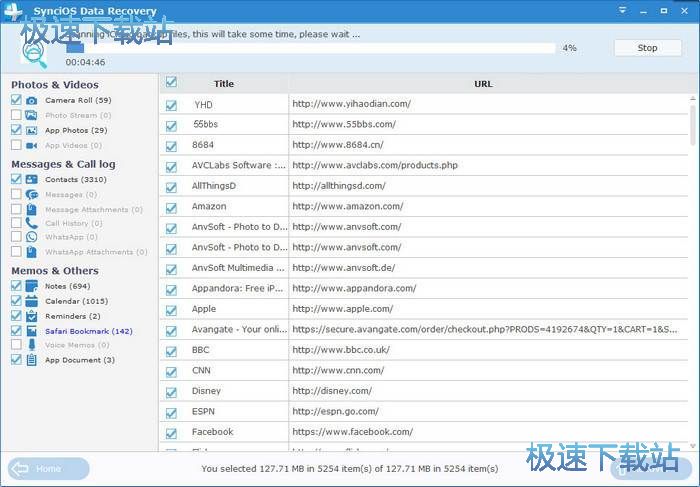Click the scanning magnifier icon
Screen dimensions: 700x487
pyautogui.click(x=35, y=54)
